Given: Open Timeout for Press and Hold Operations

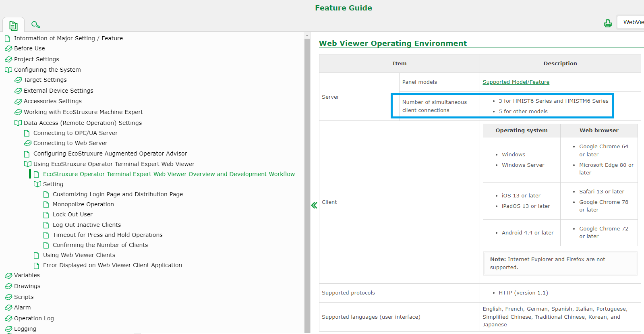Looking at the screenshot, I should tap(108, 235).
